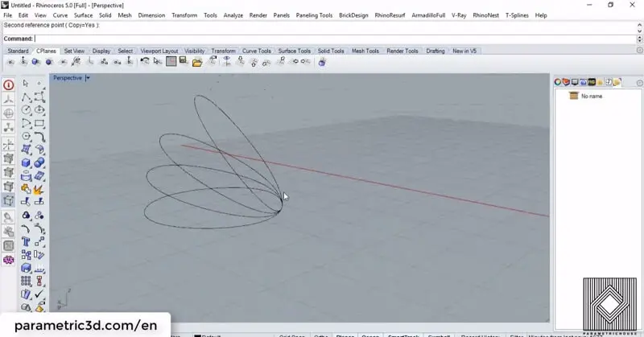The height and width of the screenshot is (337, 644).
Task: Click the Text object tool (T icon)
Action: pos(26,241)
